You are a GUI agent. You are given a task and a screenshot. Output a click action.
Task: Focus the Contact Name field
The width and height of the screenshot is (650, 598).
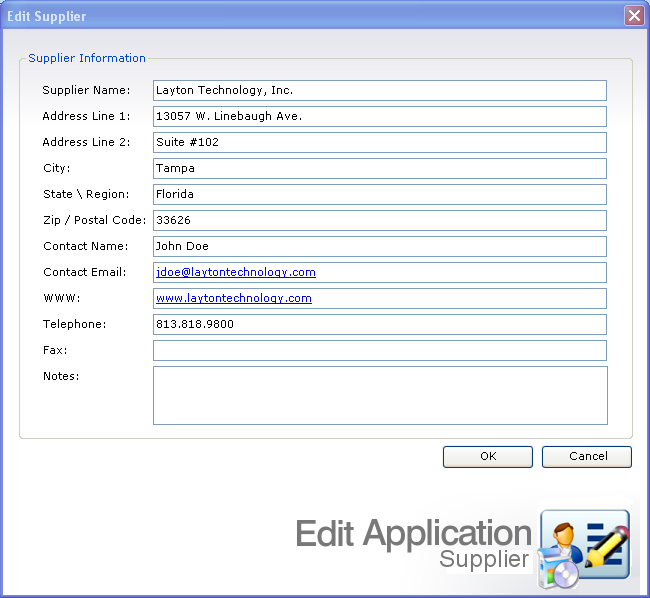click(380, 247)
